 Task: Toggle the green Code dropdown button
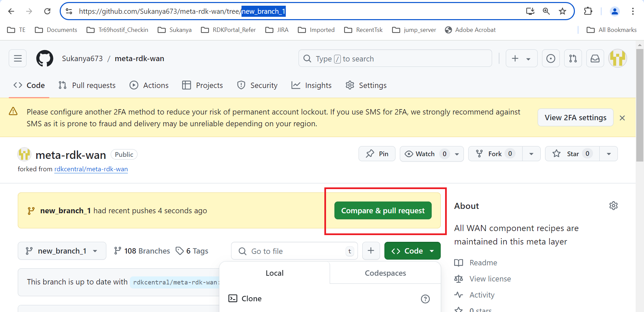413,251
